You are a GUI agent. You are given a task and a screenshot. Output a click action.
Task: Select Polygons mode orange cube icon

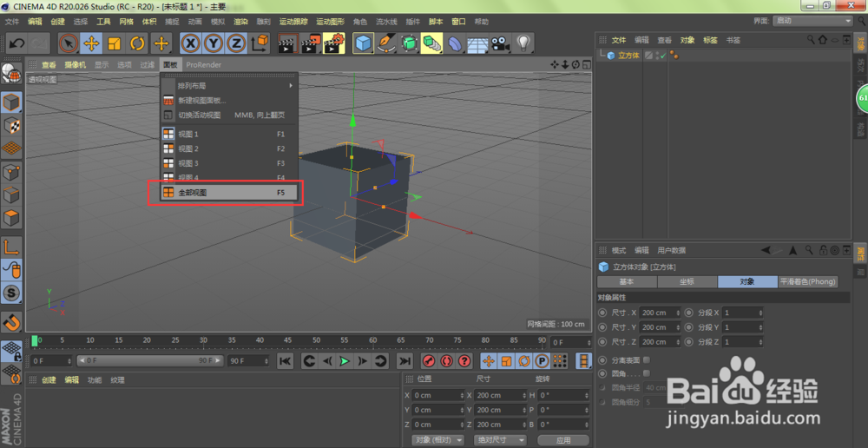coord(11,218)
